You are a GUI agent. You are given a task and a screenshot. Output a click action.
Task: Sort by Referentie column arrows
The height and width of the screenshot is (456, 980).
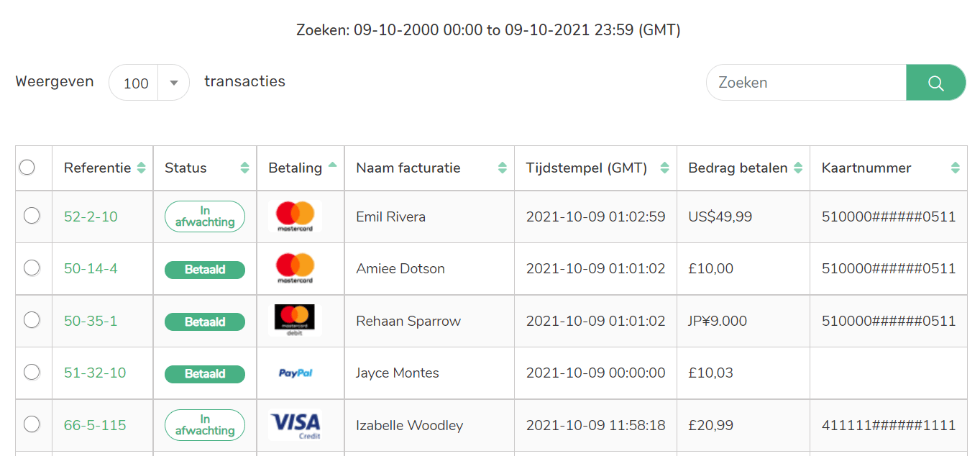coord(141,168)
